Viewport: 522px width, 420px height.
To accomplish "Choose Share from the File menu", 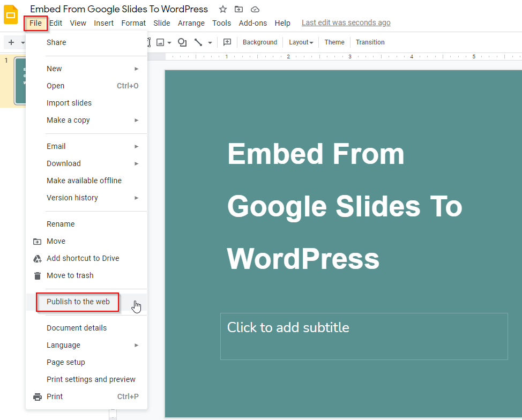I will tap(87, 43).
